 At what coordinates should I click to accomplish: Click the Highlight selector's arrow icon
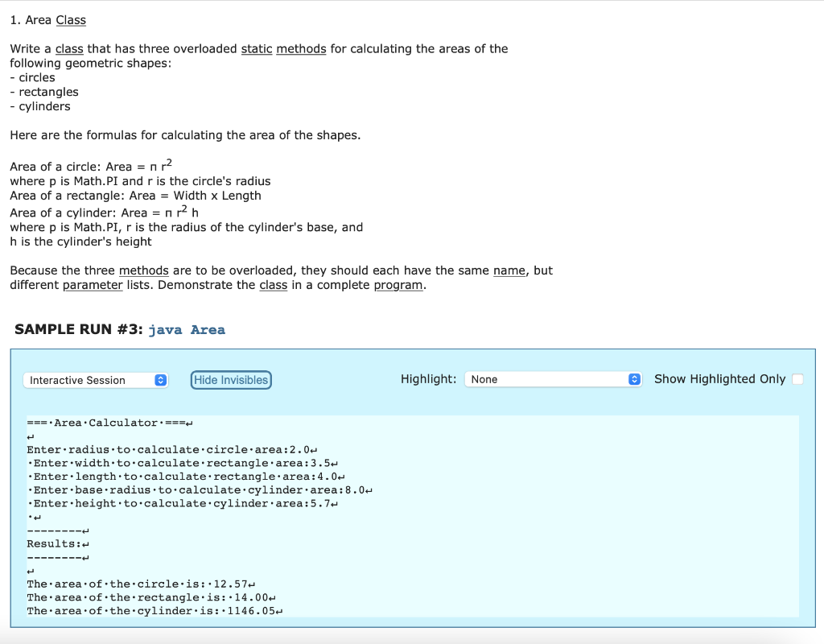click(x=635, y=379)
